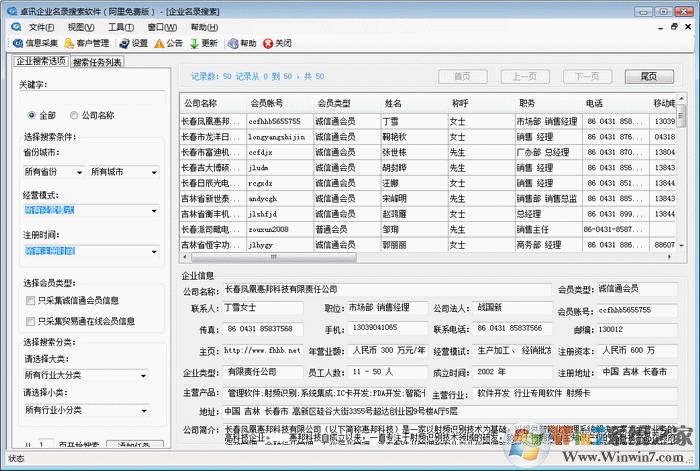Click the 信息采集 toolbar icon

click(x=18, y=44)
